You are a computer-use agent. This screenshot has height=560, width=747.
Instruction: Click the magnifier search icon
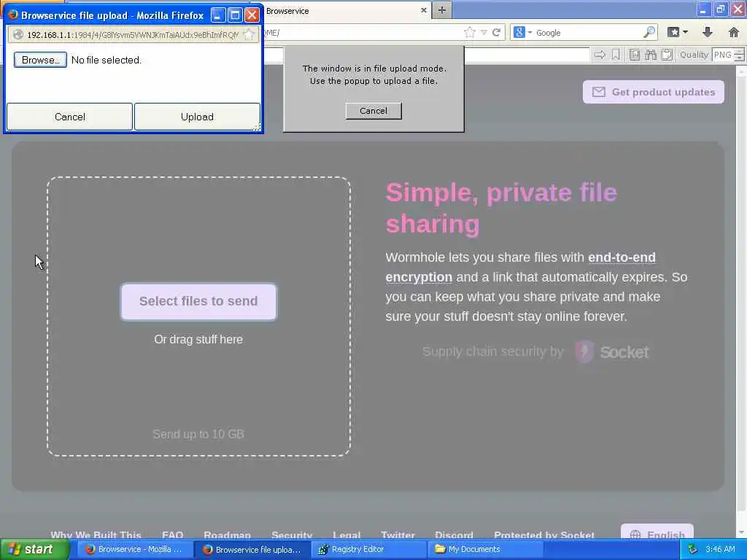coord(649,32)
